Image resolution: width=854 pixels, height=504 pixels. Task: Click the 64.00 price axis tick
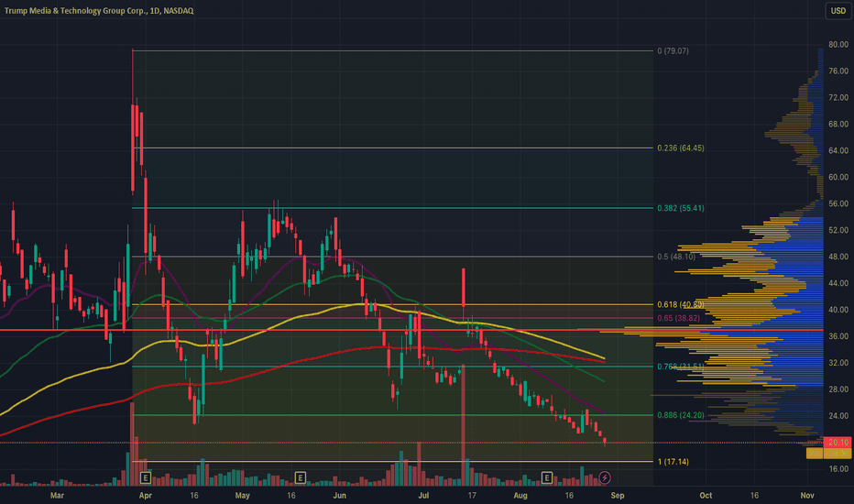[x=838, y=150]
